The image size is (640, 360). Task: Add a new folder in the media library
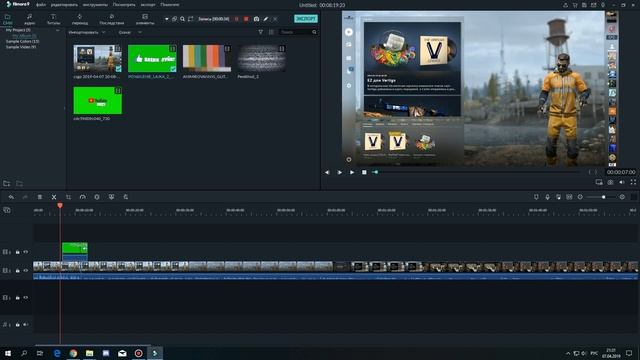pos(7,184)
